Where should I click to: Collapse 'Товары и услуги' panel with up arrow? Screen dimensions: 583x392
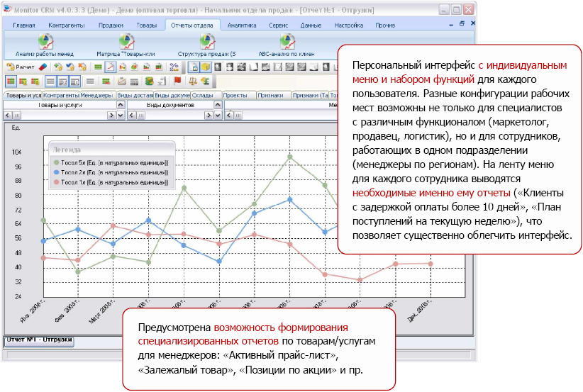121,105
